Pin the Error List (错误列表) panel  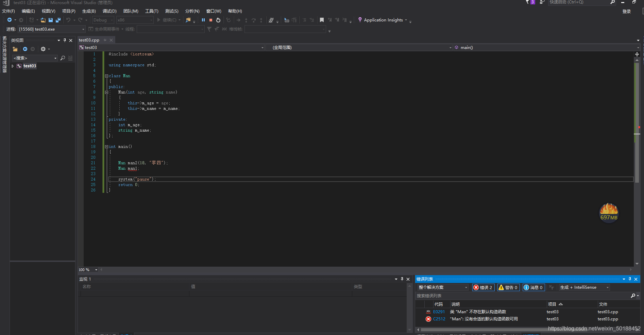tap(630, 279)
